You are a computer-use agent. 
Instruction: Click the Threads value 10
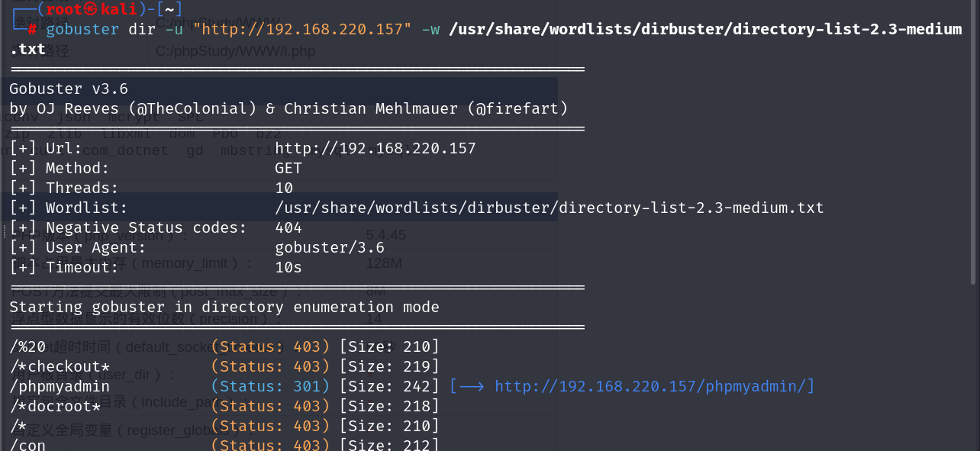(284, 188)
